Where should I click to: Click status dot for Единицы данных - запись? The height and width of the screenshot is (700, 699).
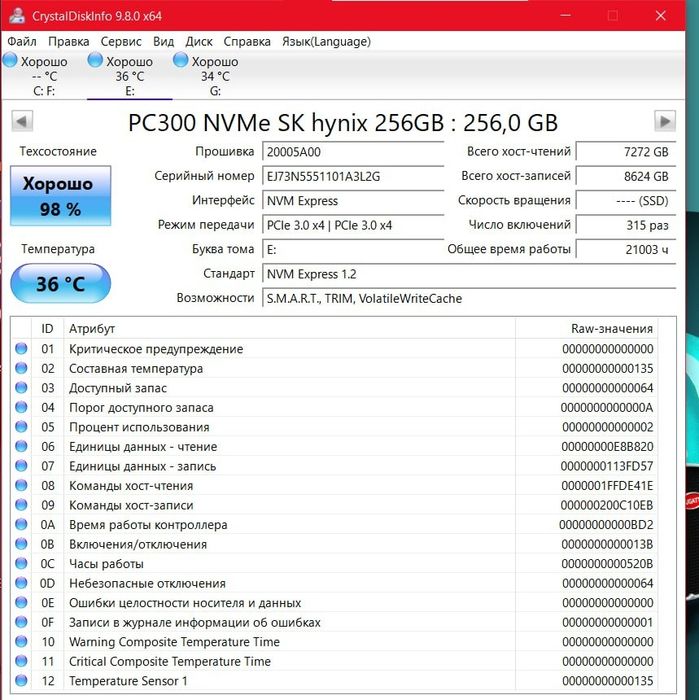pyautogui.click(x=21, y=466)
